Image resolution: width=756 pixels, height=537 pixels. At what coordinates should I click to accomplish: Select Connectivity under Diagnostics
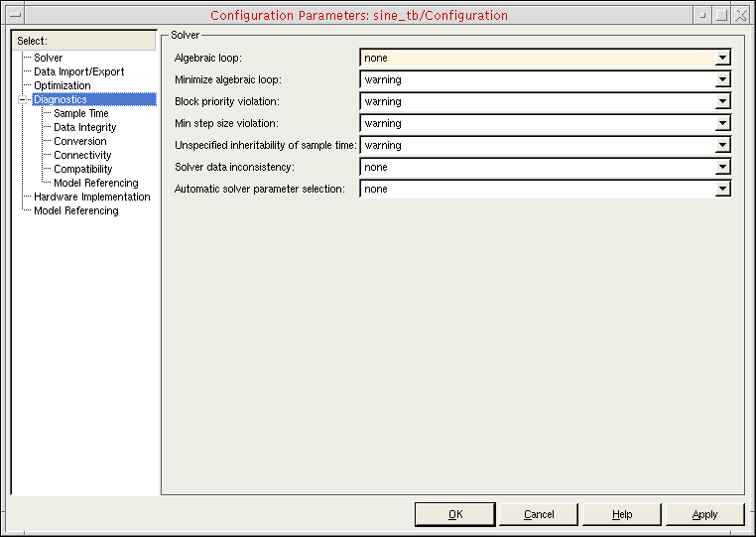[x=82, y=155]
